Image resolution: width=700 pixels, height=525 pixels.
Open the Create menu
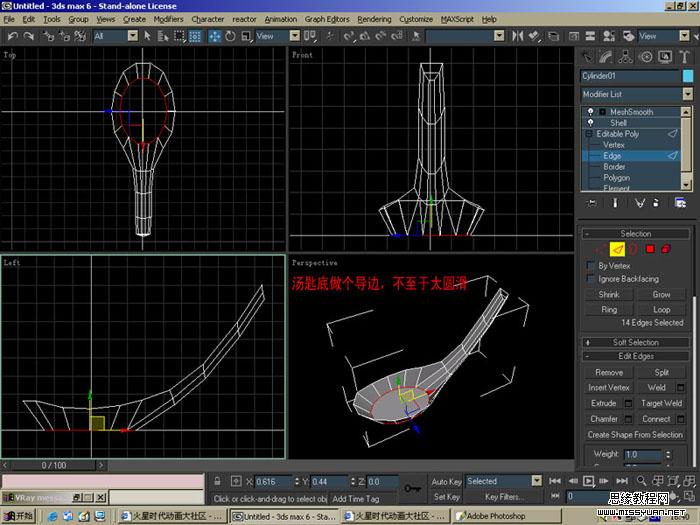pos(134,19)
